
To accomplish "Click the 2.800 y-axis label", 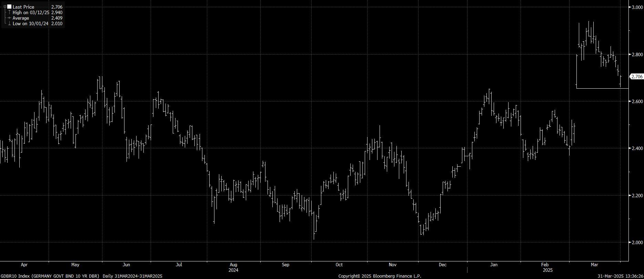I will [x=637, y=54].
